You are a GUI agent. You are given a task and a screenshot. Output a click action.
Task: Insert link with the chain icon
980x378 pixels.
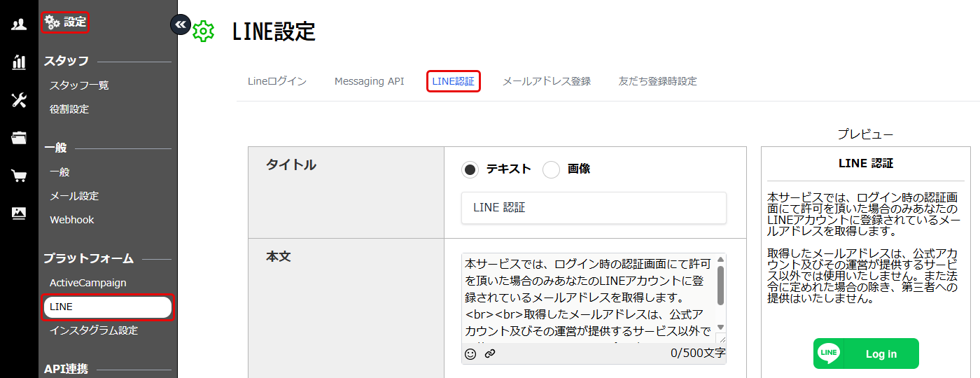click(x=490, y=353)
